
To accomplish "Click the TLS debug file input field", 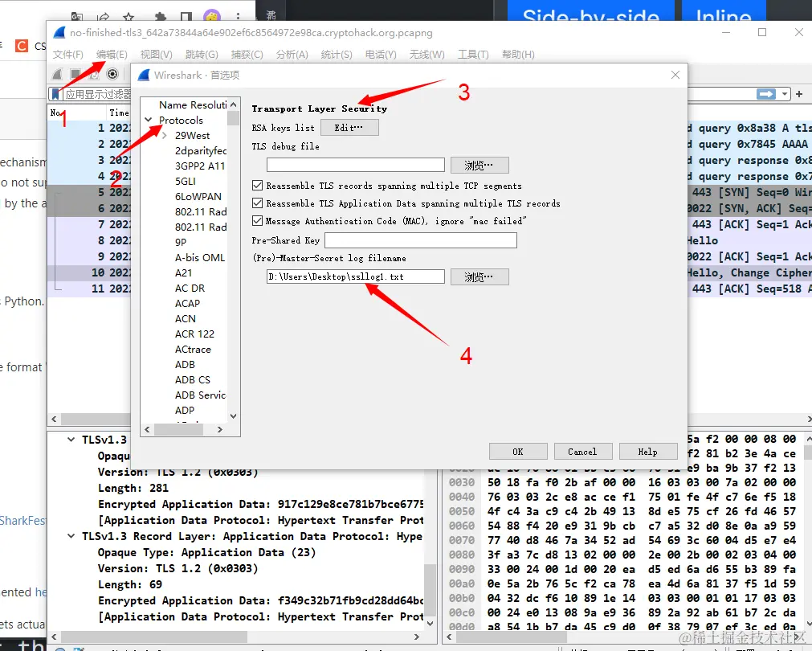I will (x=356, y=165).
